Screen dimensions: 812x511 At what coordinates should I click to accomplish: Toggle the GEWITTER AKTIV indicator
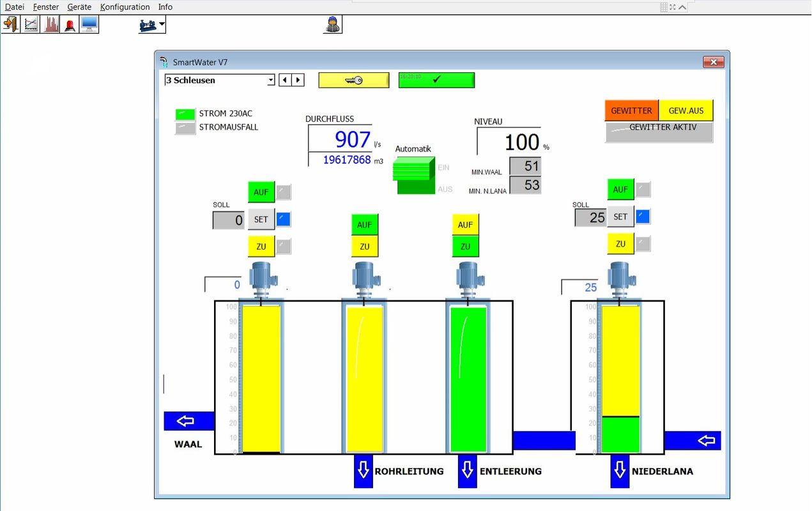(x=659, y=131)
